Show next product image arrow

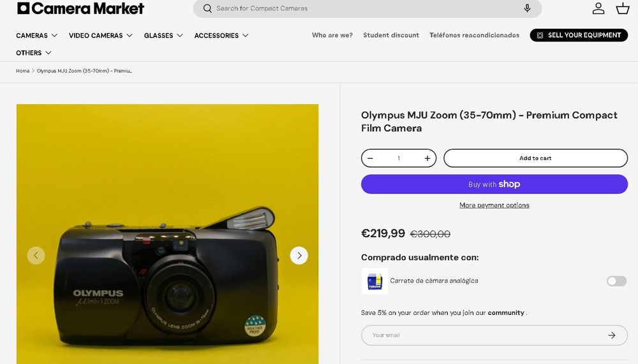(299, 256)
